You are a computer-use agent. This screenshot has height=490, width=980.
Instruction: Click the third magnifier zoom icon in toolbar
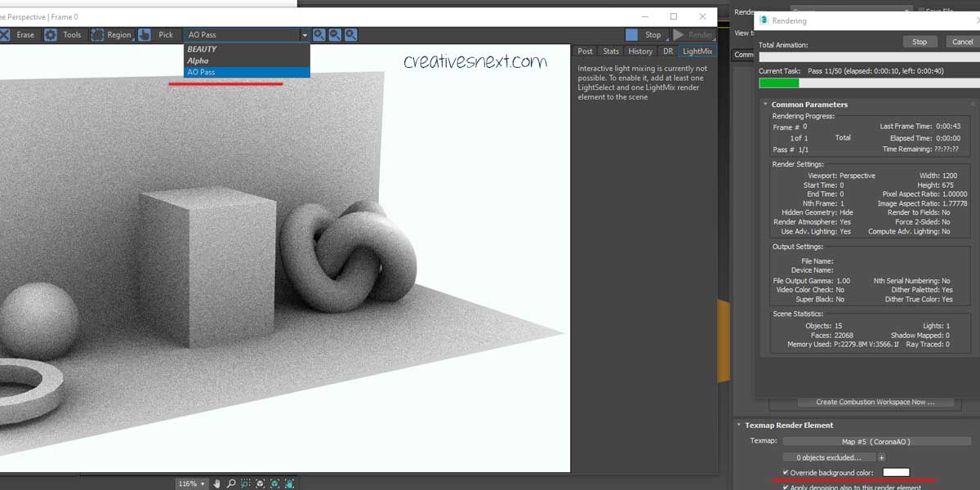(x=350, y=35)
